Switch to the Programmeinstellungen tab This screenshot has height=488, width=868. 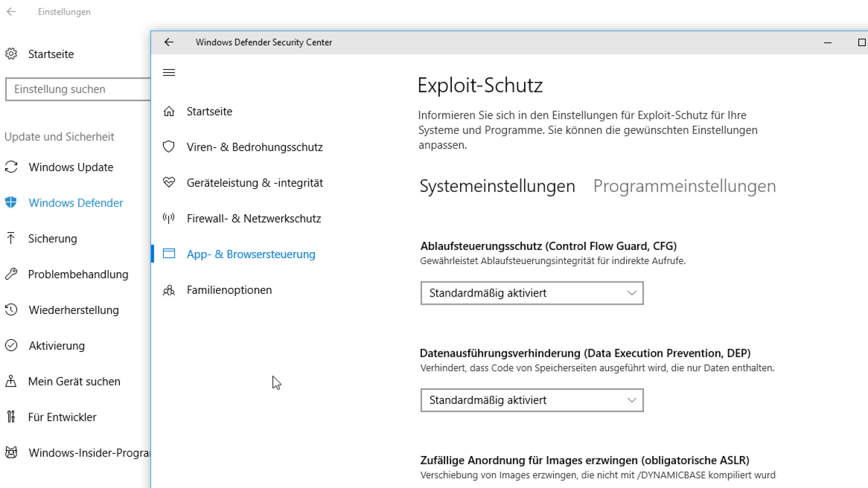tap(684, 186)
